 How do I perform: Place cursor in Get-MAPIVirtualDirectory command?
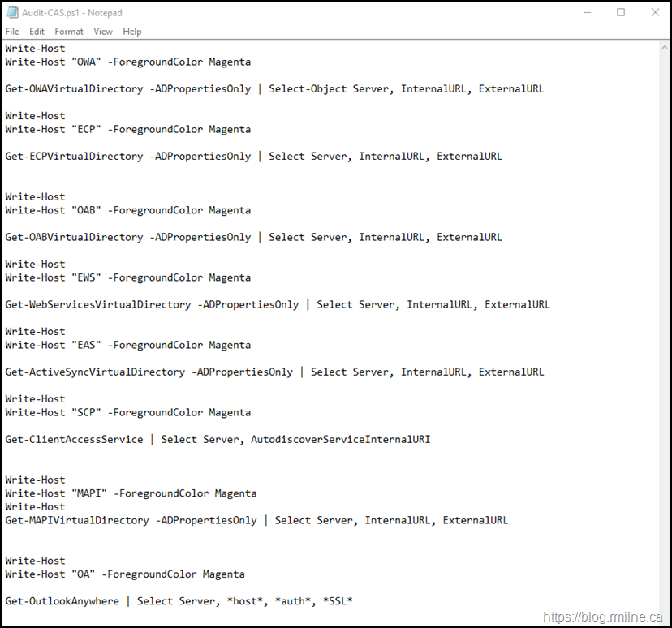(x=77, y=520)
